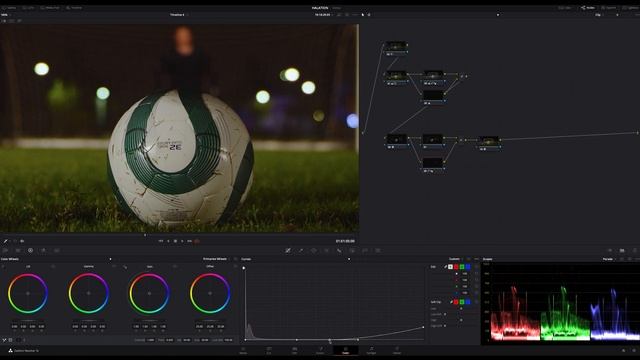The height and width of the screenshot is (360, 640).
Task: Open the RGB Mixer palette icon
Action: 43,250
